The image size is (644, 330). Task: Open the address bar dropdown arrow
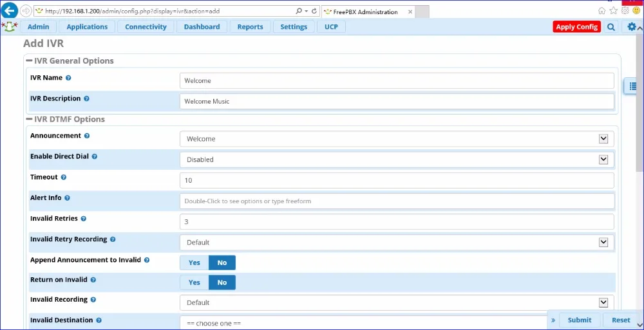[307, 12]
